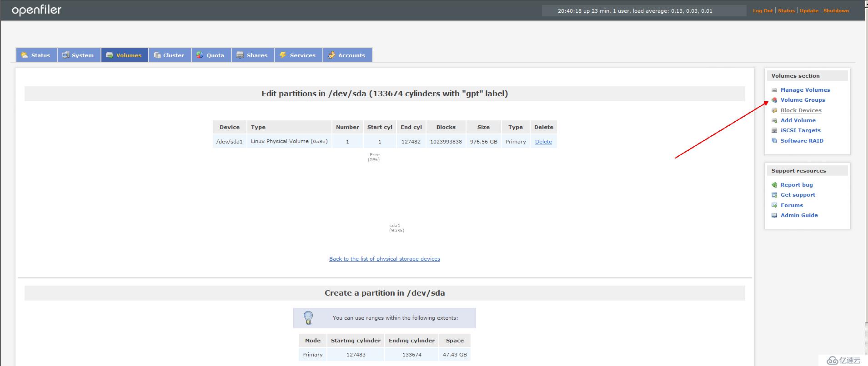
Task: Open the Forums link
Action: [792, 205]
